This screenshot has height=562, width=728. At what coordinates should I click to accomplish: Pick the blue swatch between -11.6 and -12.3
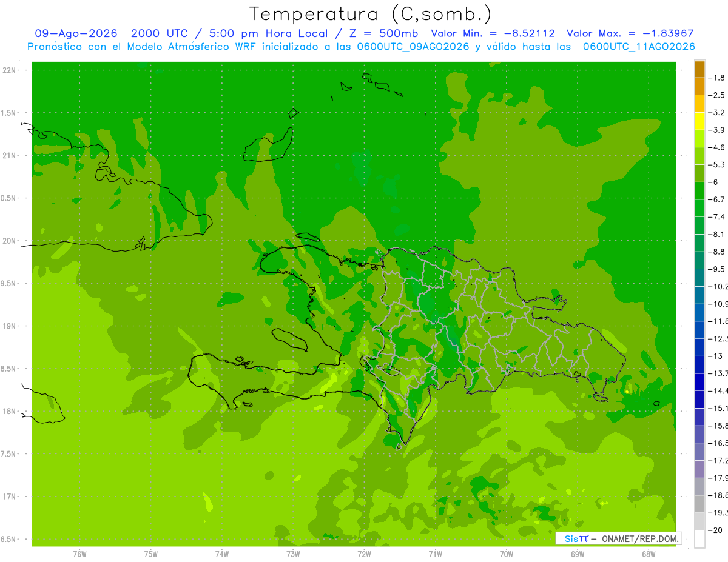point(699,330)
